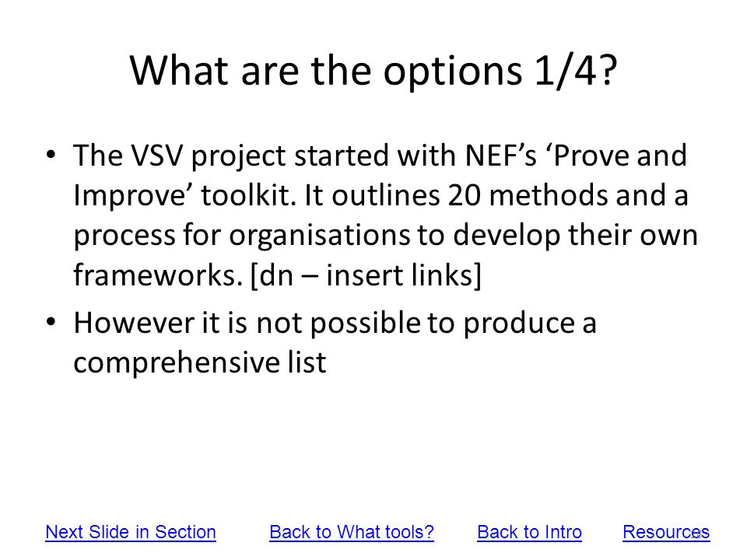The image size is (747, 560).
Task: Click the phrase 'comprehensive list'
Action: [x=200, y=363]
